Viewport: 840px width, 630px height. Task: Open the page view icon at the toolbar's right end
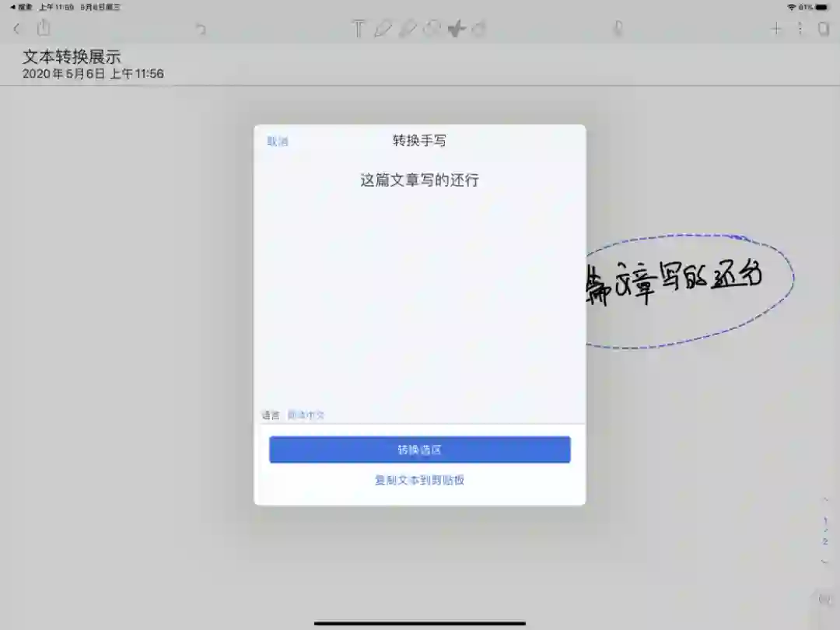[824, 29]
